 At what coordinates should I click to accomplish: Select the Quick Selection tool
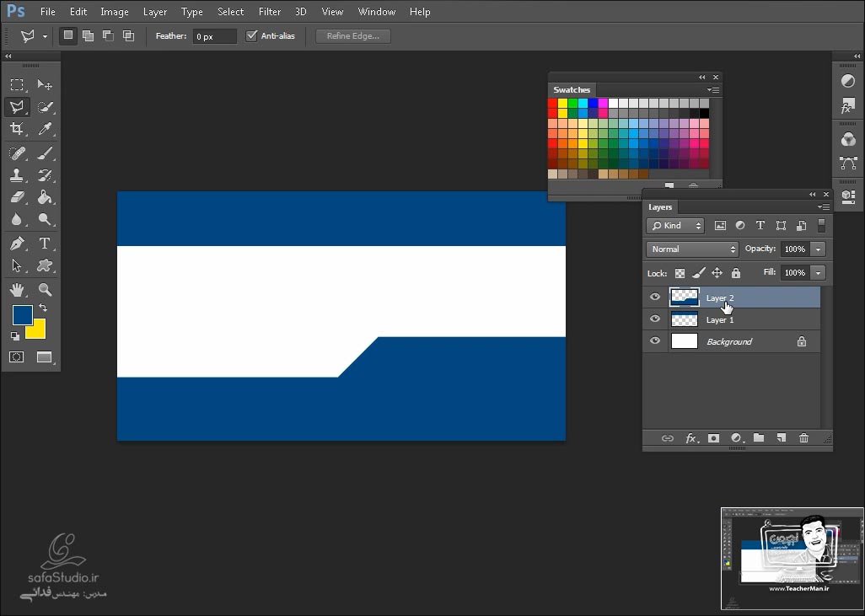(44, 107)
